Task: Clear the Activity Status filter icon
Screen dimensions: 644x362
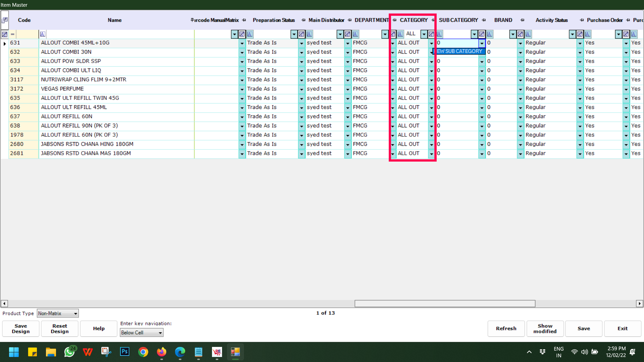Action: pyautogui.click(x=580, y=34)
